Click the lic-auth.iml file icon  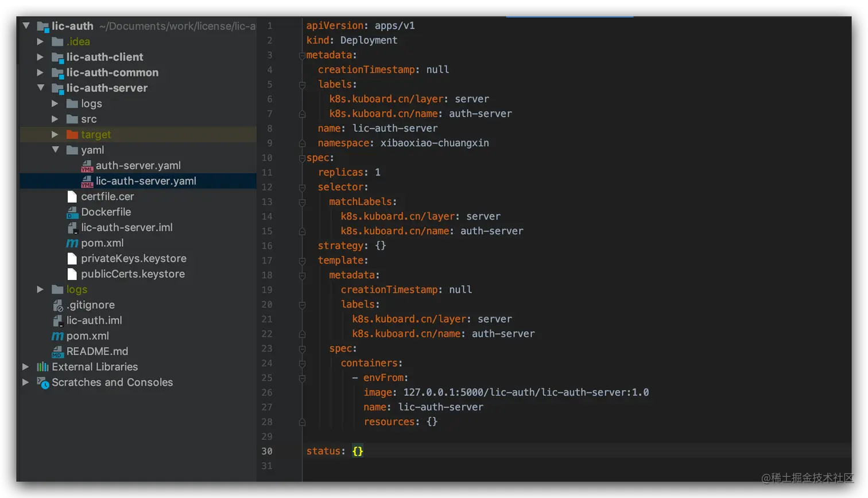click(x=57, y=321)
